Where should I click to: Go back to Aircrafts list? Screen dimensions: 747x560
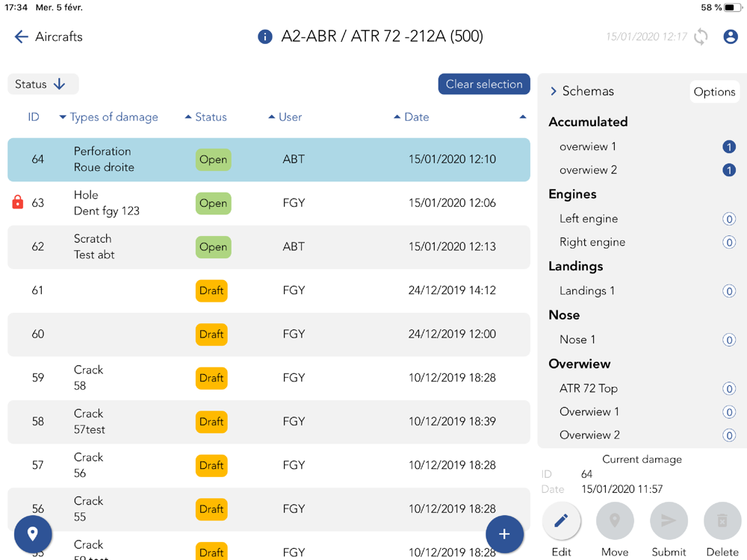pyautogui.click(x=48, y=37)
